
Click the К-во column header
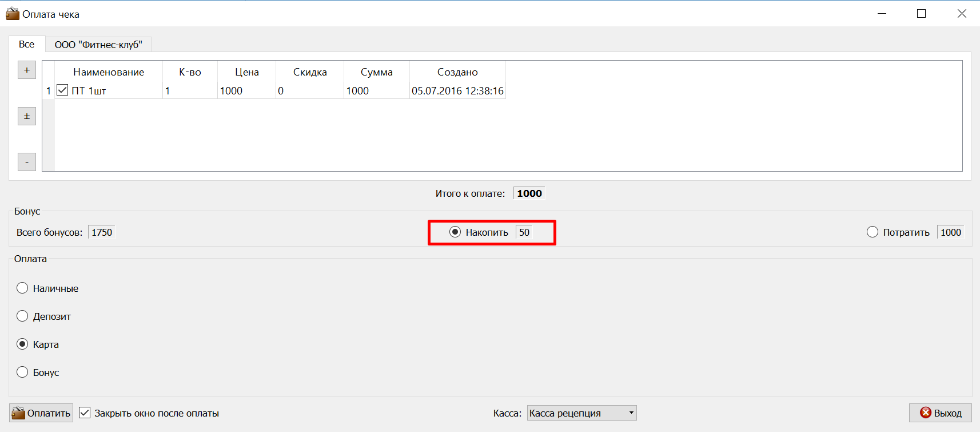tap(190, 72)
